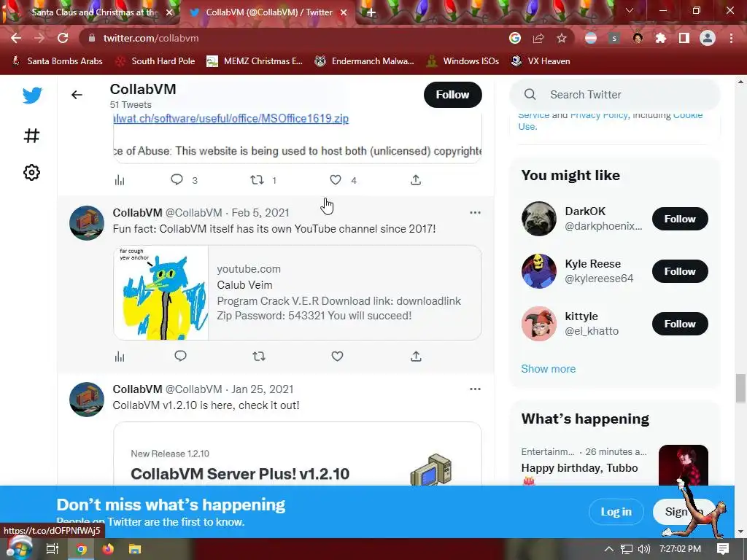
Task: Open Kyle Reese profile avatar
Action: pyautogui.click(x=539, y=271)
